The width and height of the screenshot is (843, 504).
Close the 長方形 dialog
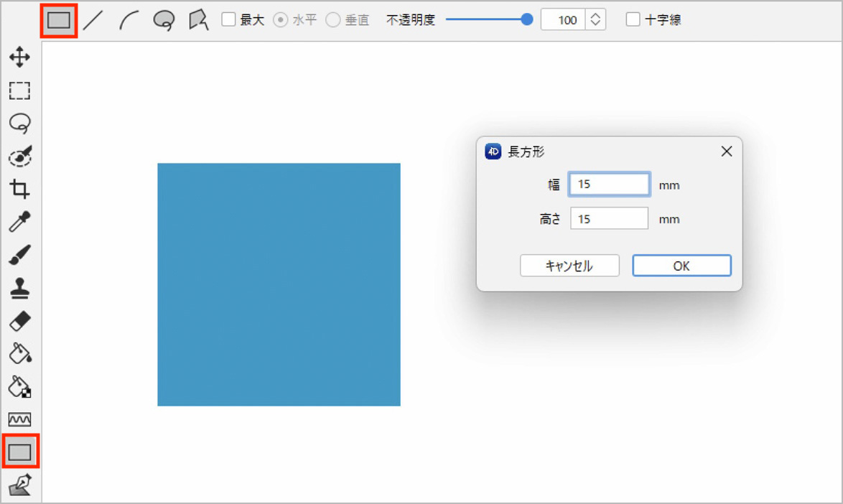[727, 151]
